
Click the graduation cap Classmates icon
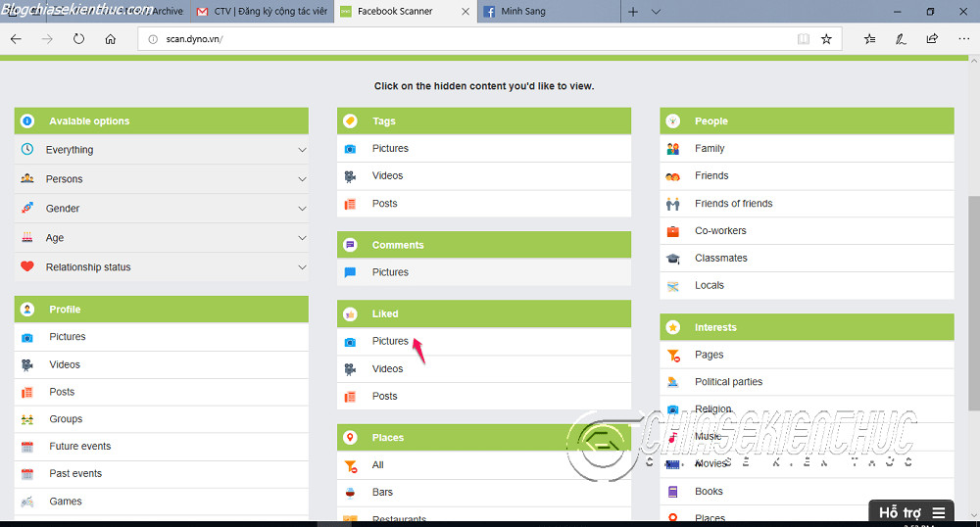(673, 259)
